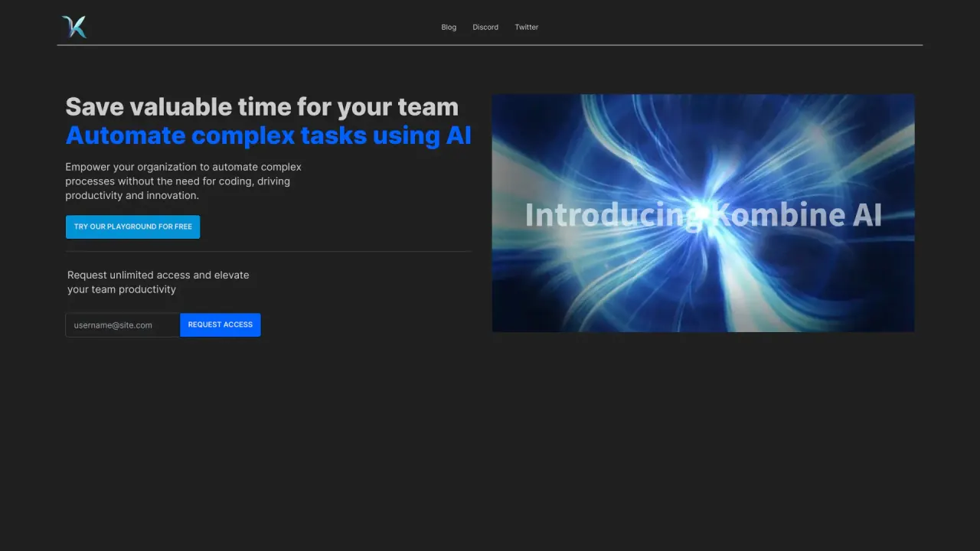980x551 pixels.
Task: Focus the username@site.com email field
Action: [122, 325]
